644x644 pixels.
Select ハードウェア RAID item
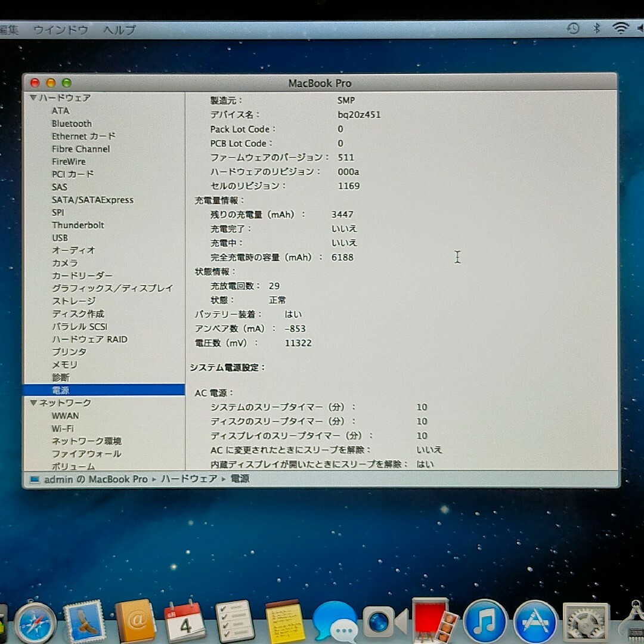click(89, 339)
